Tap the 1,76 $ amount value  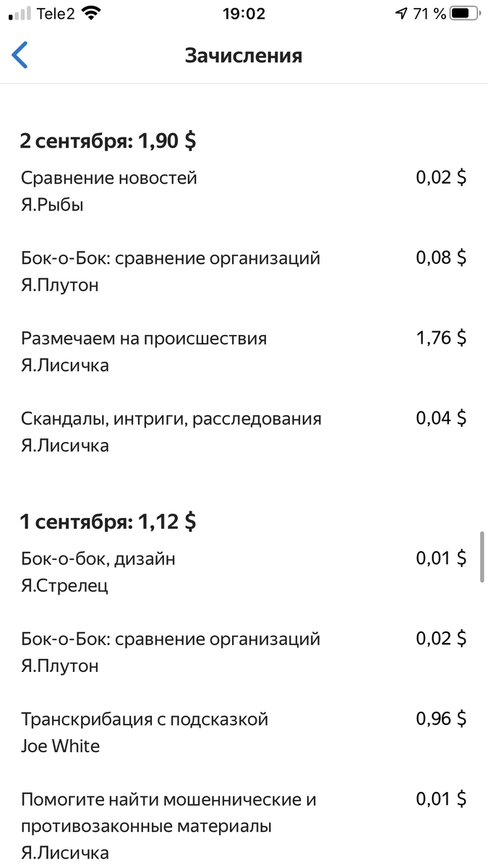coord(442,338)
